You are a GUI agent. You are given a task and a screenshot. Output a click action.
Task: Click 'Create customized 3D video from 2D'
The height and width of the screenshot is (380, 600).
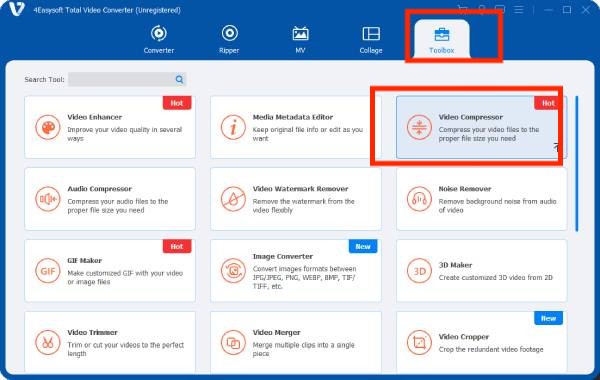(x=496, y=277)
